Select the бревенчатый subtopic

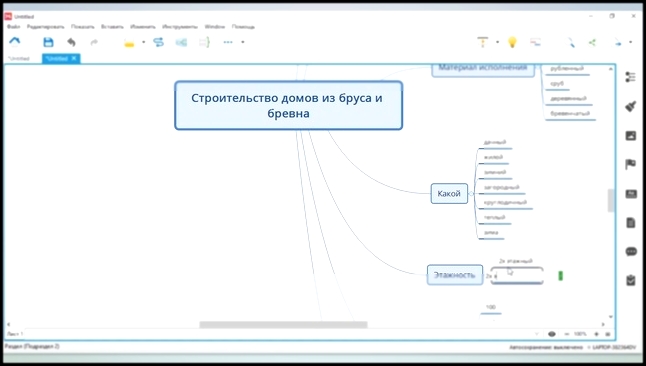coord(570,113)
